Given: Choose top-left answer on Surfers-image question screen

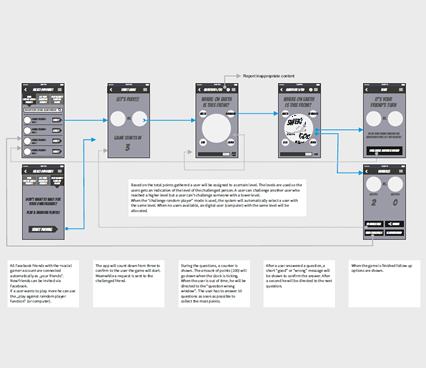Looking at the screenshot, I should click(x=285, y=114).
